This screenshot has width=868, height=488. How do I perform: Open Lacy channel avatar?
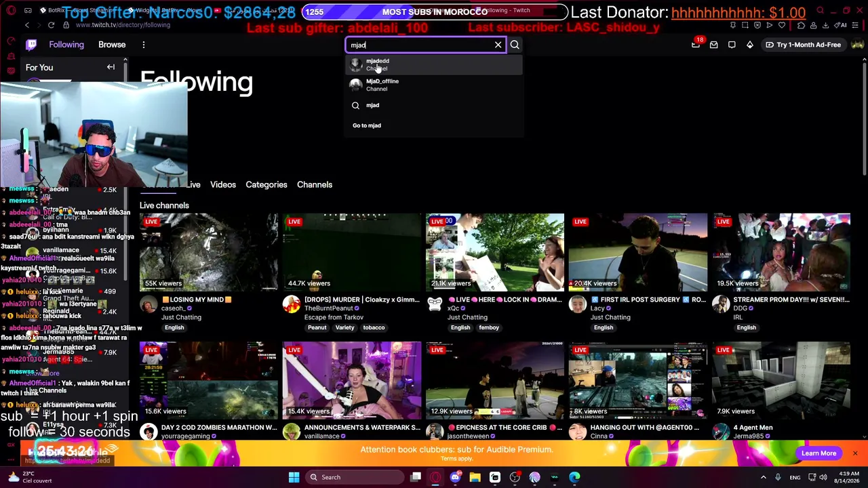click(x=578, y=304)
